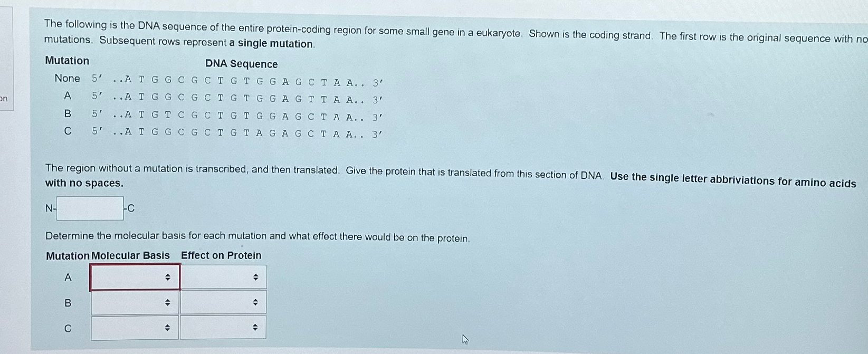This screenshot has height=354, width=868.
Task: Select the row labeled Mutation A in the table
Action: [x=68, y=276]
